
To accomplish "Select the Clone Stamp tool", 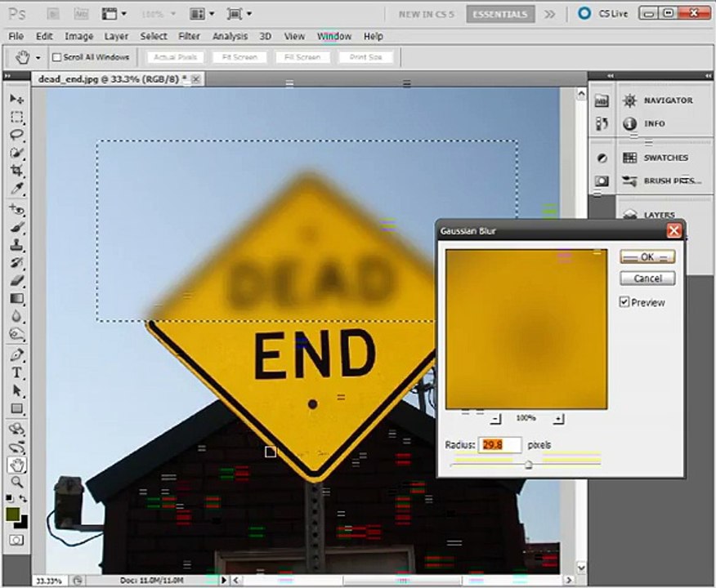I will click(17, 245).
